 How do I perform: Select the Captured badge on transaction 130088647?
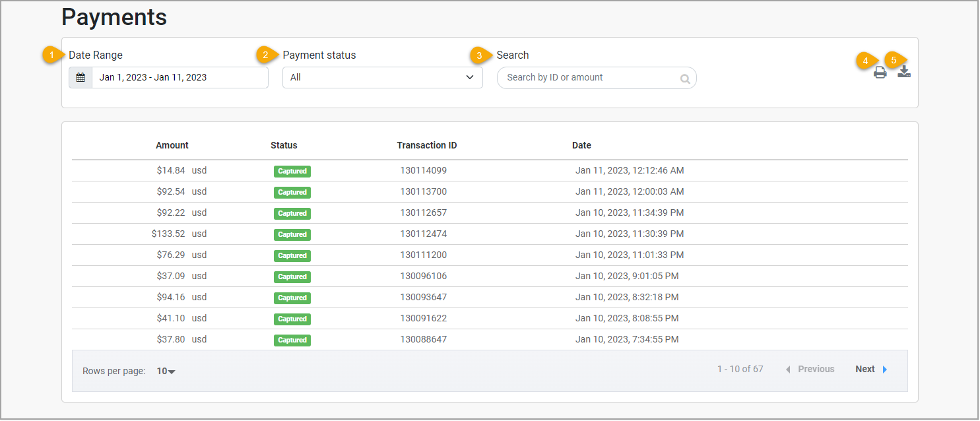tap(292, 340)
